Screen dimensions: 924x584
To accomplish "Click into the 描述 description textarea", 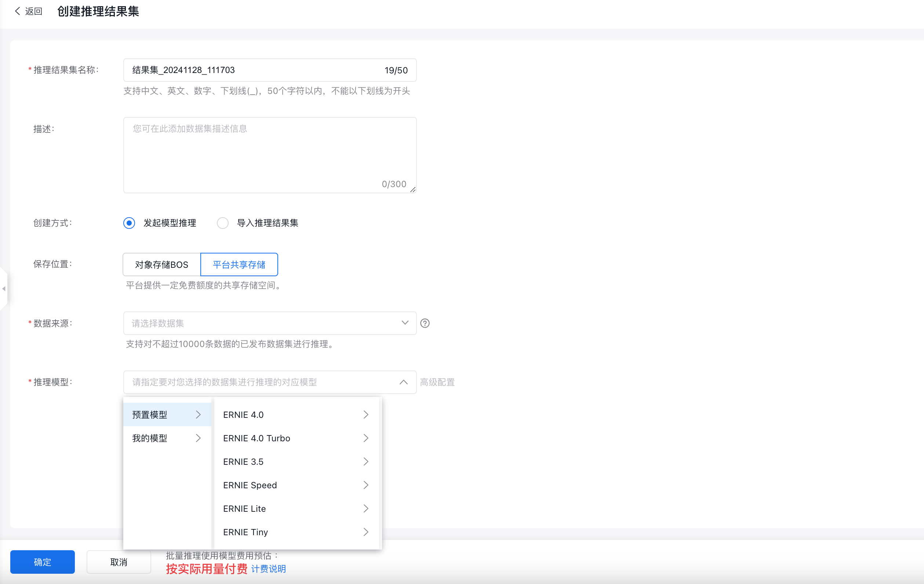I will (270, 155).
